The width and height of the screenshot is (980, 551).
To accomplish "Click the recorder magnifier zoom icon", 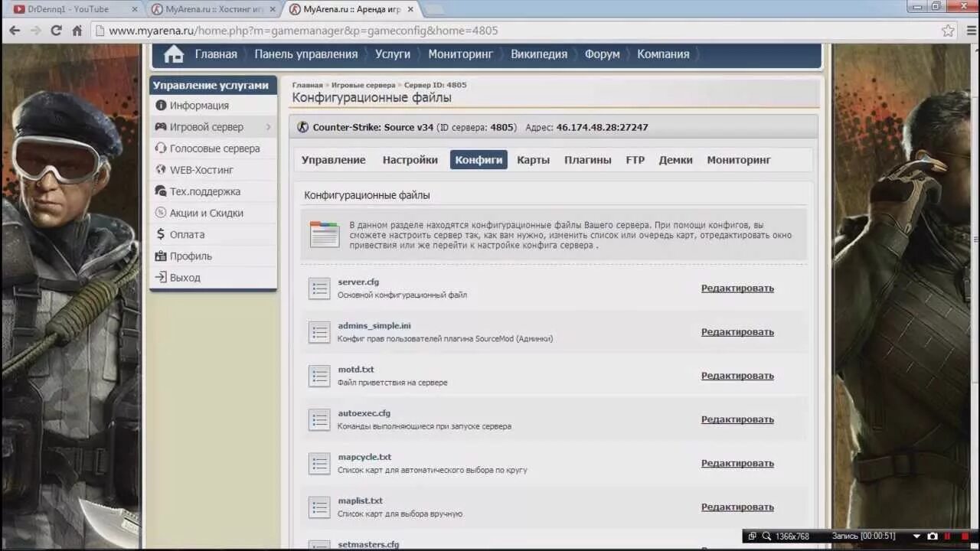I will click(x=766, y=536).
